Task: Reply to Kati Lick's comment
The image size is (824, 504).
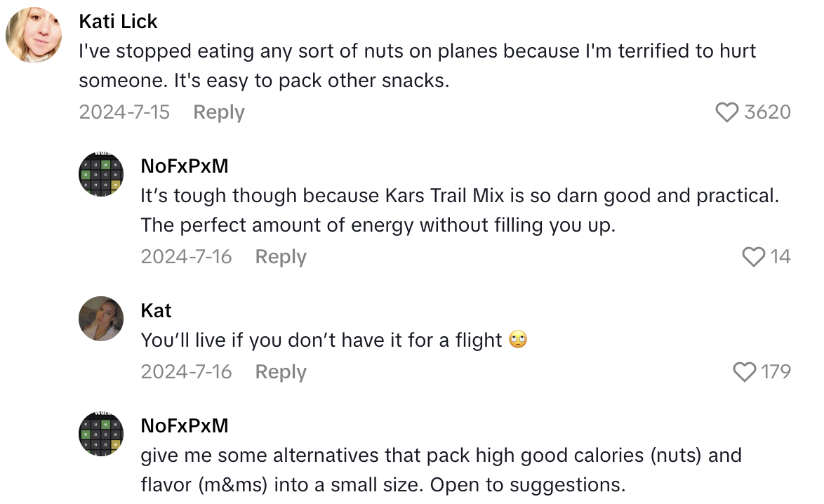Action: [218, 112]
